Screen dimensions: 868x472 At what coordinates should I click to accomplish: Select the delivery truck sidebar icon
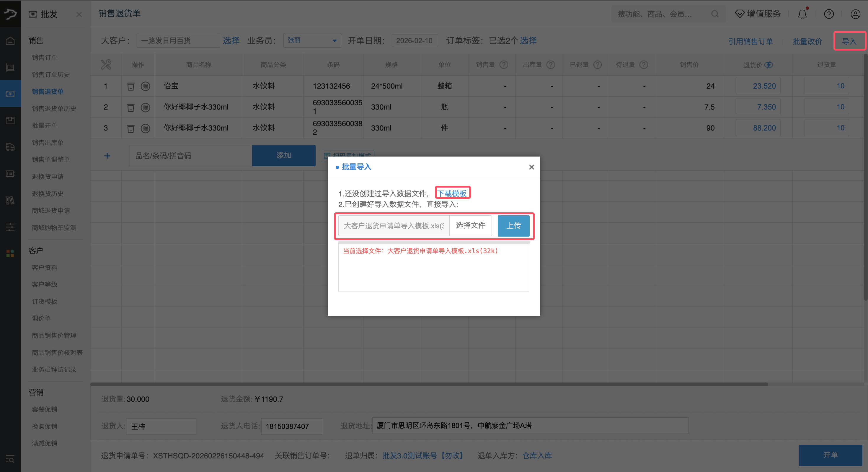coord(10,147)
